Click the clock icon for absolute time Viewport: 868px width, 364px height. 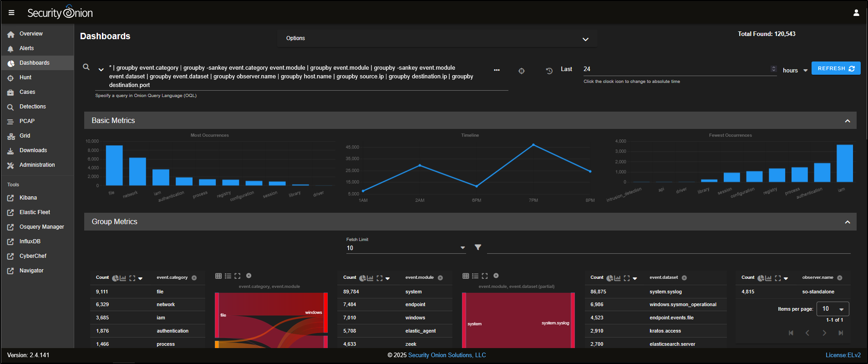point(549,71)
